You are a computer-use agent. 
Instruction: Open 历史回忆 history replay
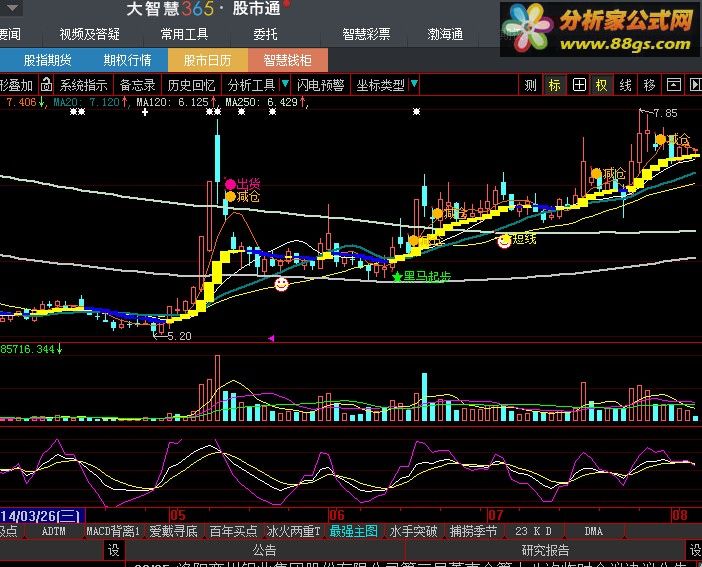192,85
